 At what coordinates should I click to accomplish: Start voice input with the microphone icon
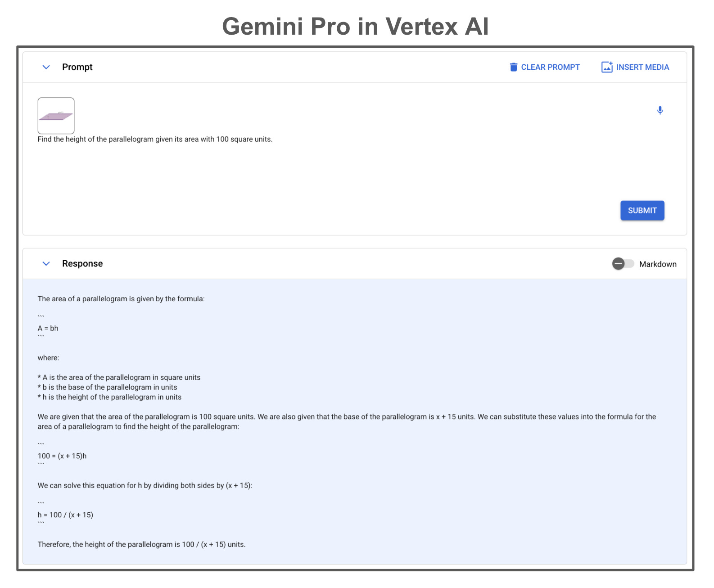pos(660,110)
